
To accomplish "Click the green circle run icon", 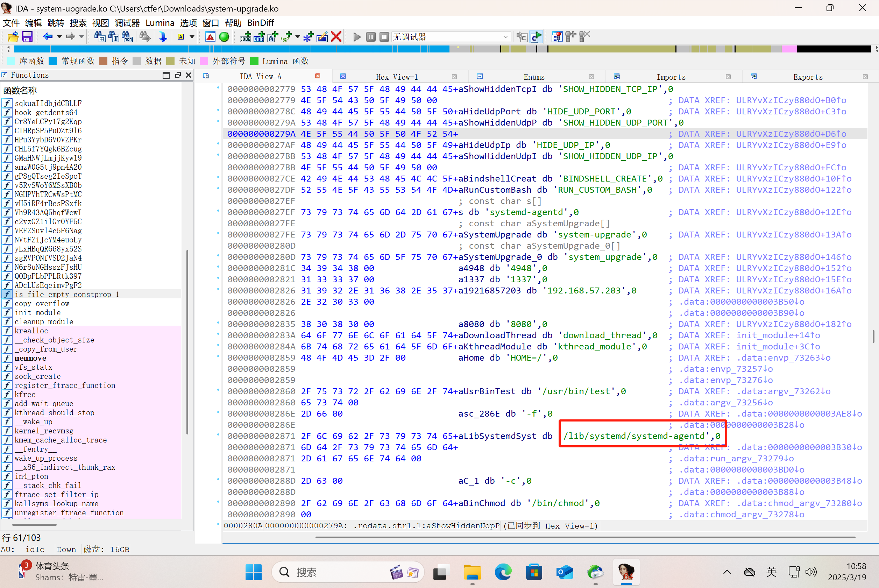I will click(x=224, y=37).
